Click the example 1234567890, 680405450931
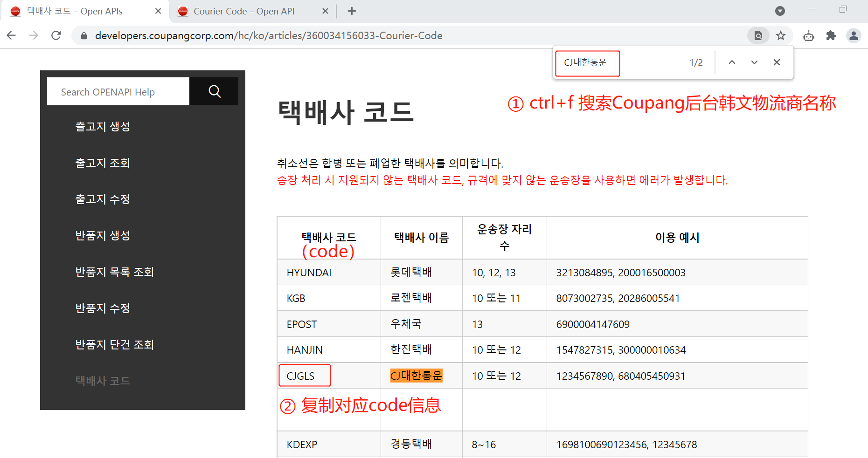The height and width of the screenshot is (458, 868). (x=621, y=376)
